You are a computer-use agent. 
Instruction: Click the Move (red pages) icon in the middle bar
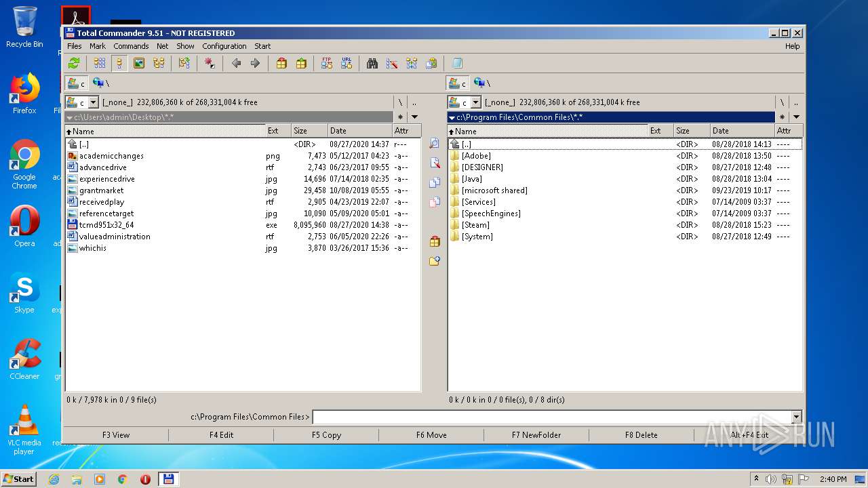(435, 202)
